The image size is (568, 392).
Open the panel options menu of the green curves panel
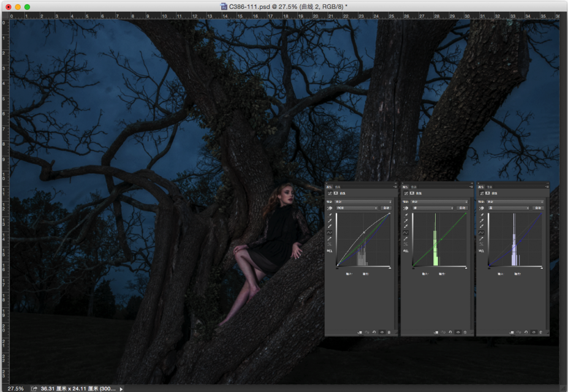click(471, 187)
